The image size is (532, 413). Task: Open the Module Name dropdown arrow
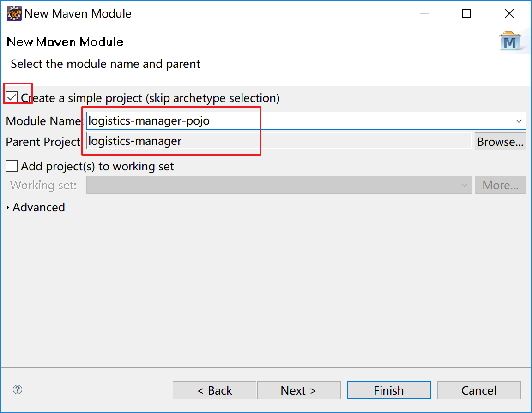[519, 121]
